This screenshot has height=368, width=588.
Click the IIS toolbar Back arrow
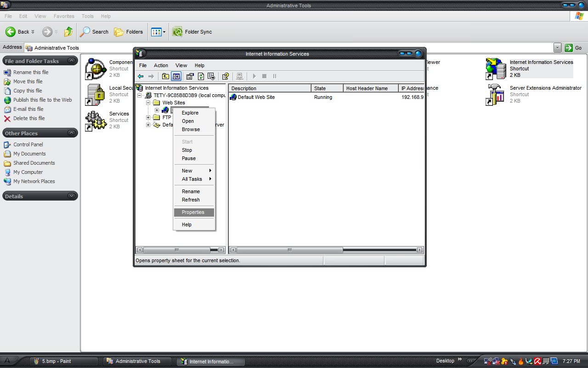[x=141, y=76]
